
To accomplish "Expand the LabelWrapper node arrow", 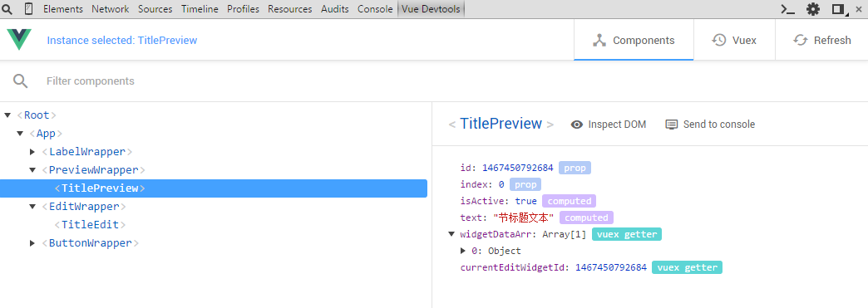I will pos(32,152).
